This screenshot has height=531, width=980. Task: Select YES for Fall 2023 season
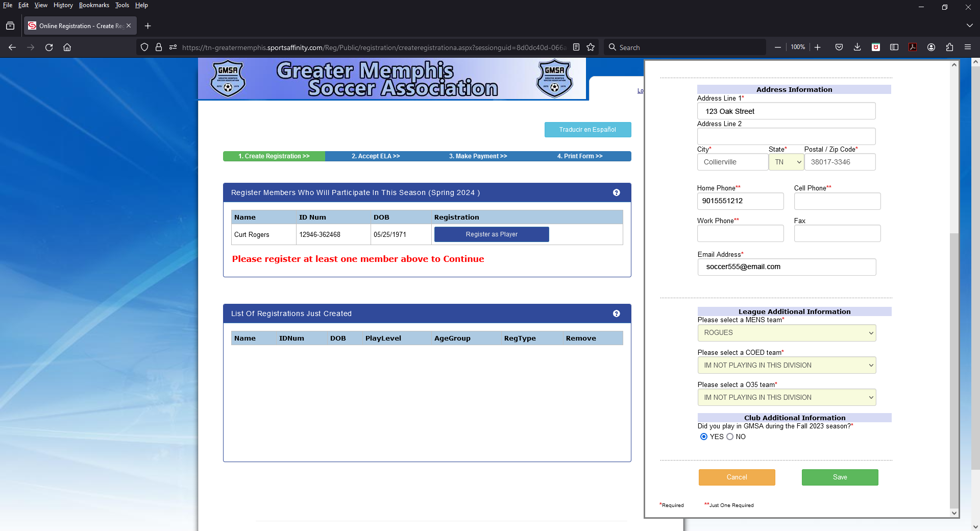pos(704,437)
